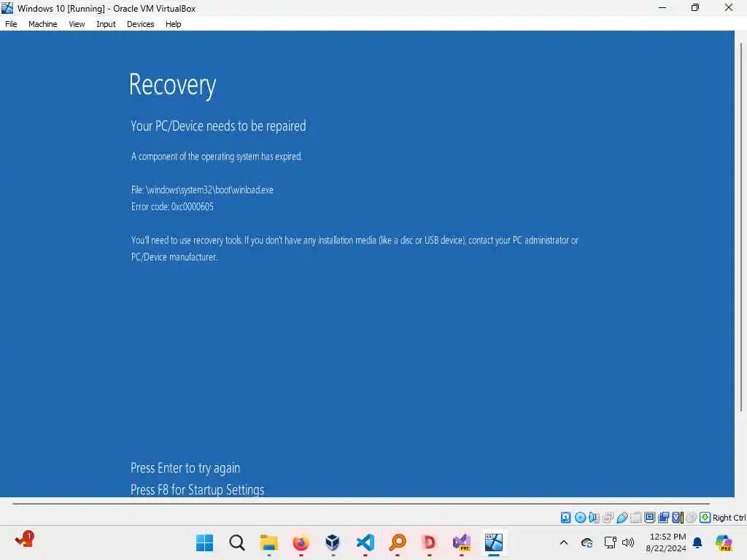Open the Devices menu
747x560 pixels.
click(140, 24)
